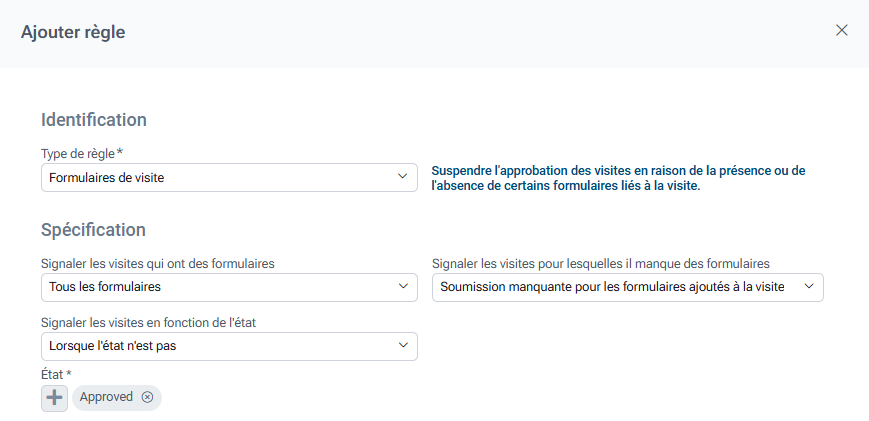This screenshot has width=869, height=421.
Task: Click the plus icon to add État
Action: tap(54, 397)
